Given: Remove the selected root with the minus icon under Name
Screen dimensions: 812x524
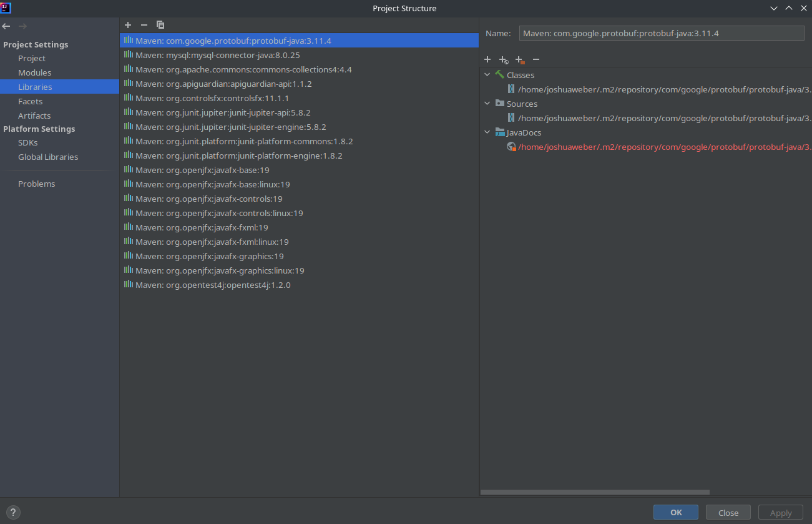Looking at the screenshot, I should (536, 59).
